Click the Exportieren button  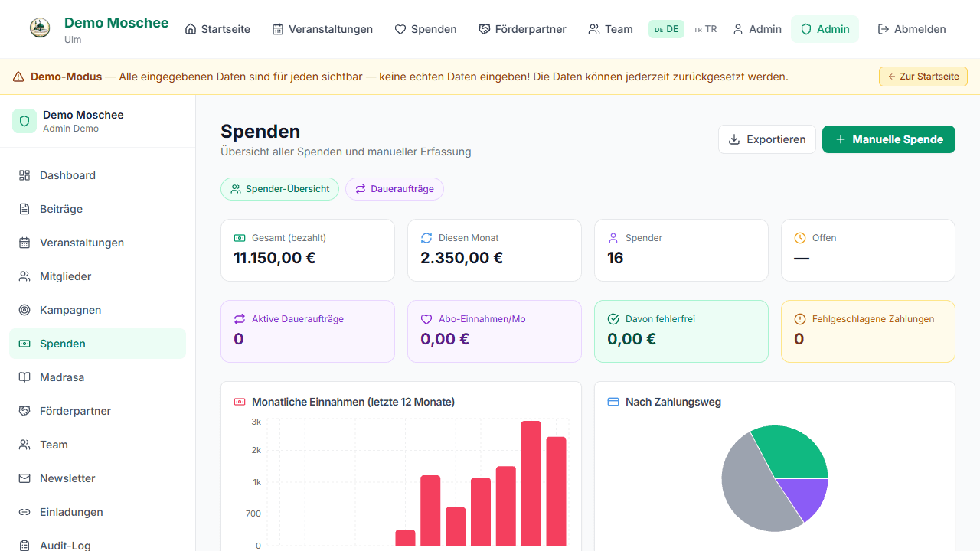click(766, 139)
